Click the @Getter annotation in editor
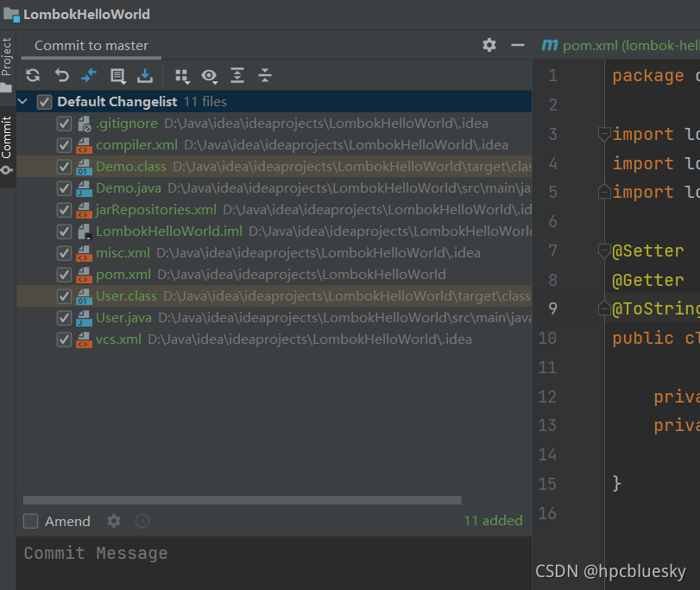This screenshot has height=590, width=700. click(647, 281)
